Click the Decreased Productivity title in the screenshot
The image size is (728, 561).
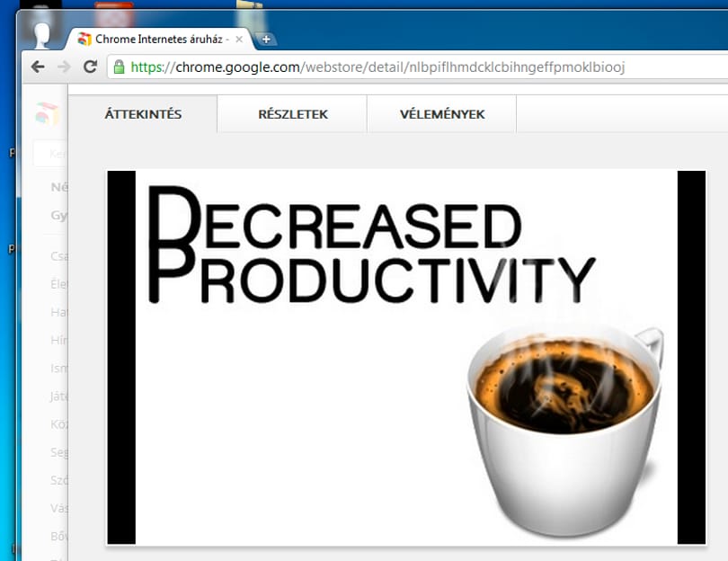pyautogui.click(x=371, y=245)
